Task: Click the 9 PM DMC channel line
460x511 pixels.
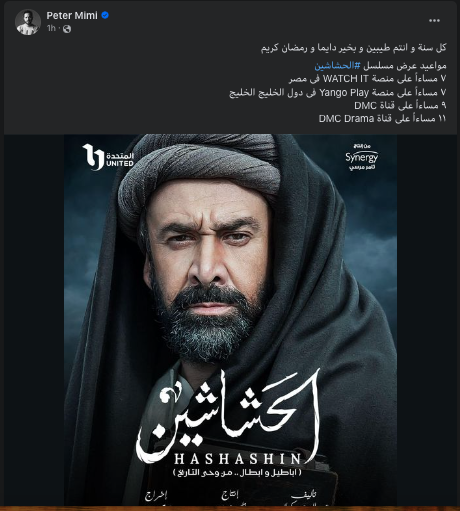Action: 400,106
